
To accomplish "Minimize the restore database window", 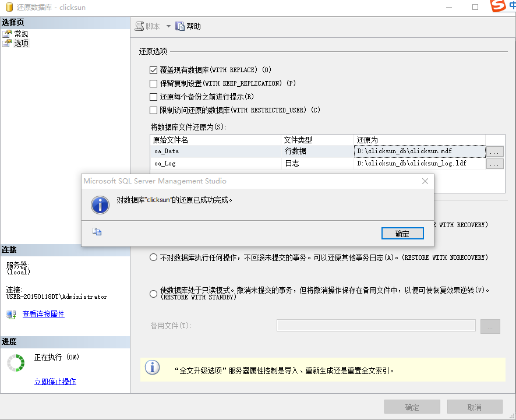I will (448, 7).
